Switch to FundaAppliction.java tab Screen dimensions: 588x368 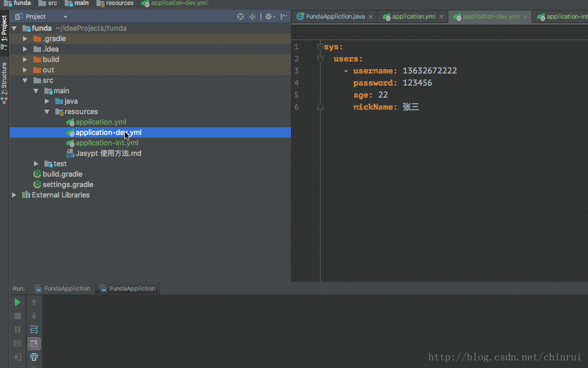tap(335, 16)
